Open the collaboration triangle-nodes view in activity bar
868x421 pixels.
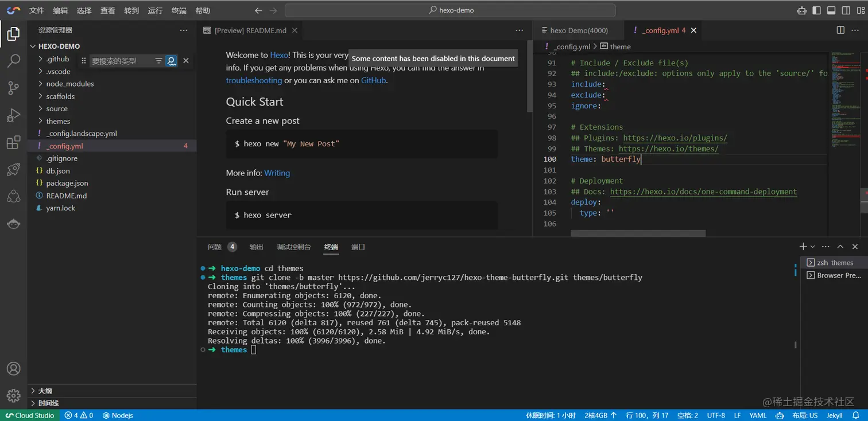(x=13, y=197)
